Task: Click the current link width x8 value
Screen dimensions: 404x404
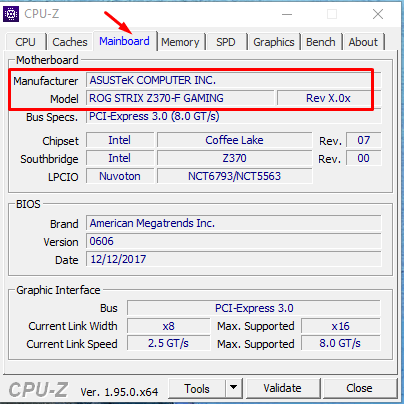Action: click(169, 326)
